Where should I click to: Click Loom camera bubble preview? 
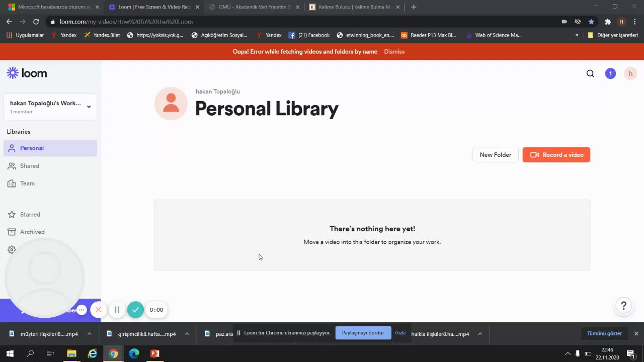[44, 278]
